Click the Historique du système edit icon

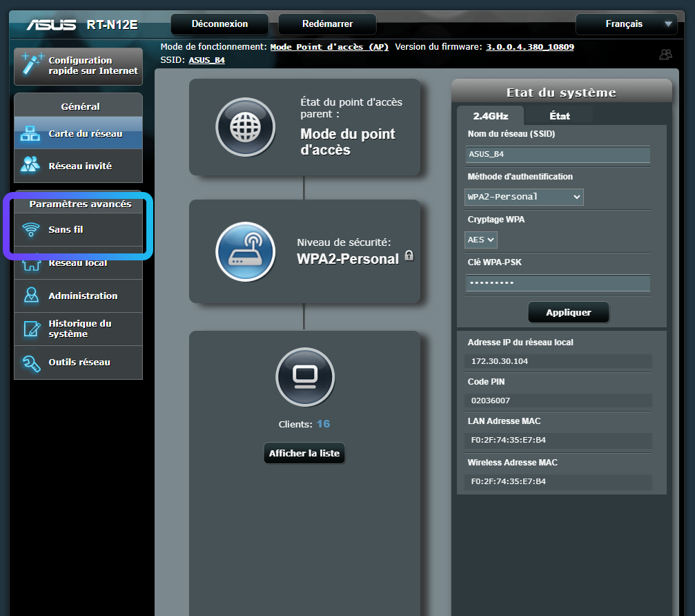(x=32, y=329)
